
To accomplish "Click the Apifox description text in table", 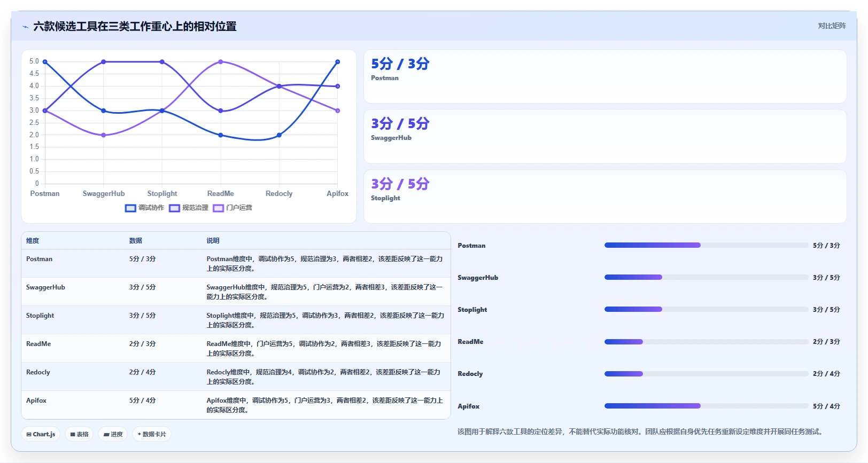I will pyautogui.click(x=325, y=405).
